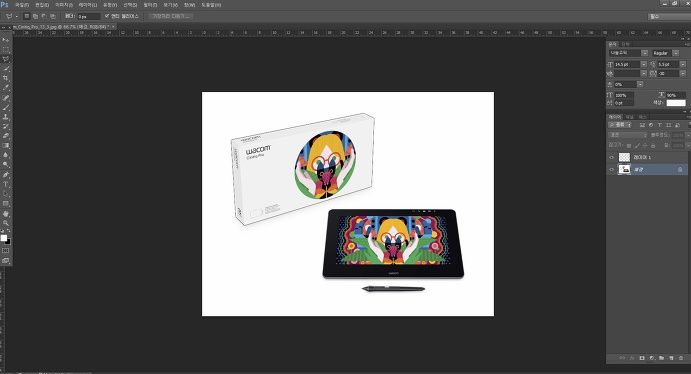691x374 pixels.
Task: Open the 0% scale dropdown in Character panel
Action: coord(640,84)
